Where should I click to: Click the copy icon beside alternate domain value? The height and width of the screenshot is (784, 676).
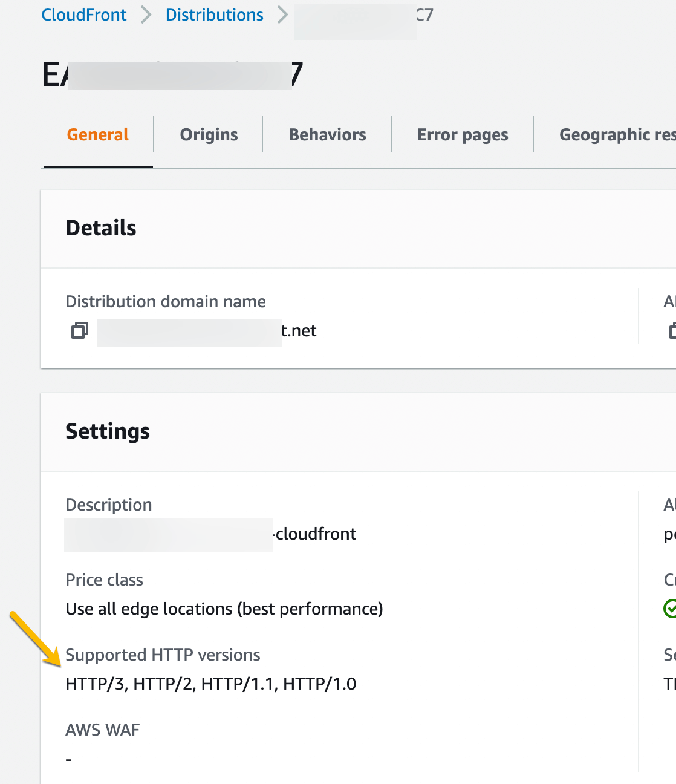[x=671, y=332]
